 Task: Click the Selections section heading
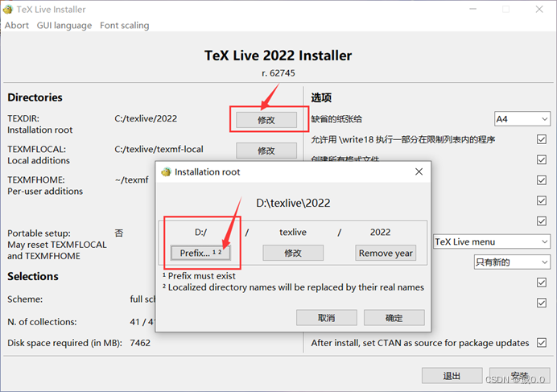pyautogui.click(x=33, y=277)
